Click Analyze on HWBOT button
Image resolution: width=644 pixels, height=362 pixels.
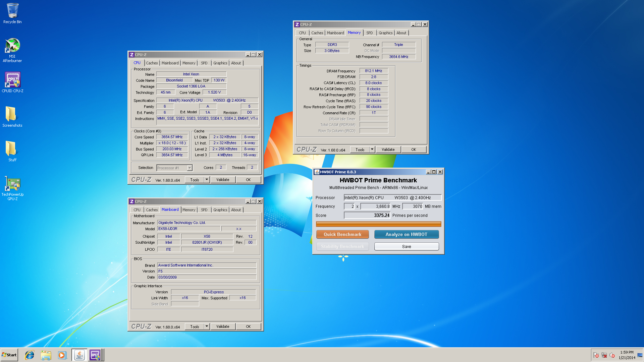coord(407,234)
